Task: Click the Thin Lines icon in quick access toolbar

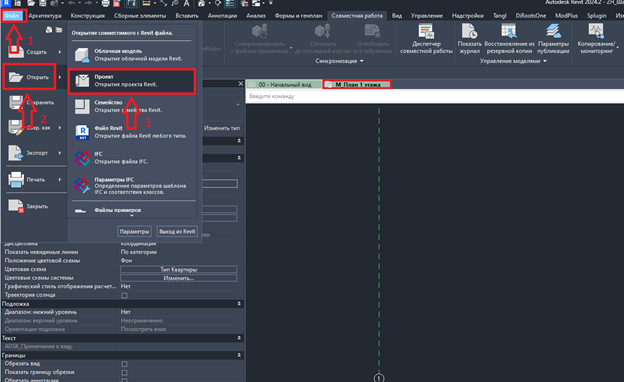Action: pos(230,3)
